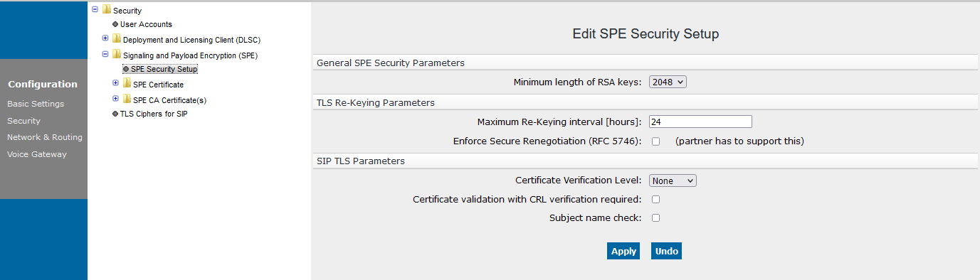Click the Configuration heading in sidebar
Viewport: 980px width, 280px height.
pyautogui.click(x=43, y=84)
